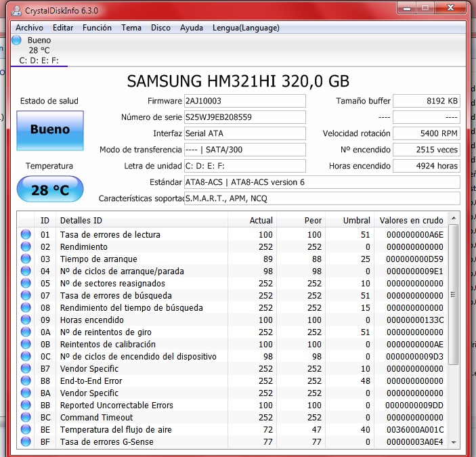Select raw value 0036000A001C

point(414,430)
